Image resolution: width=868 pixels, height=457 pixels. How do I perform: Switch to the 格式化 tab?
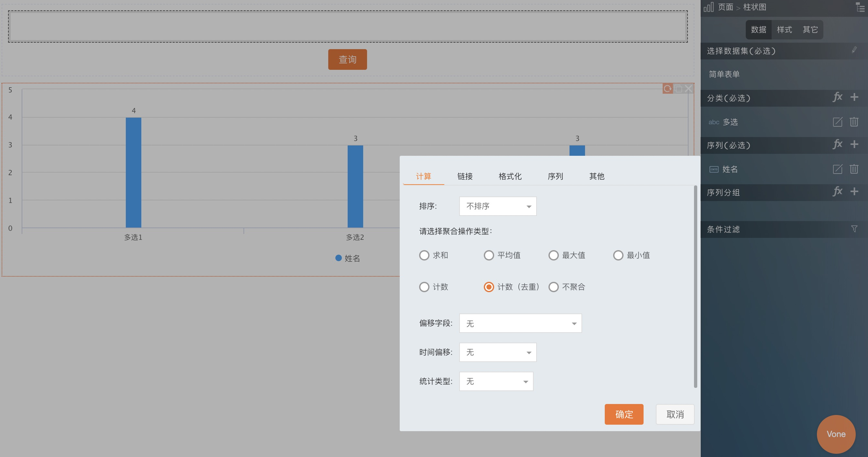tap(510, 176)
